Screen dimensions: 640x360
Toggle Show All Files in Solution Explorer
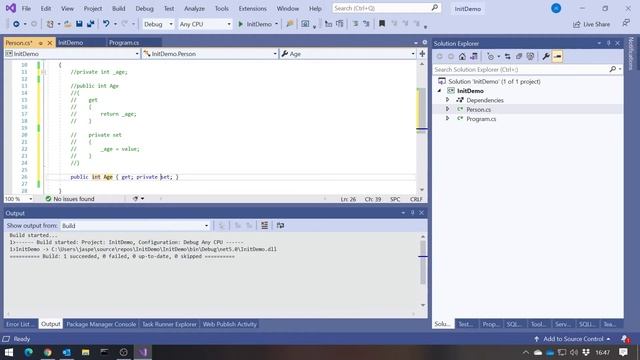[530, 57]
